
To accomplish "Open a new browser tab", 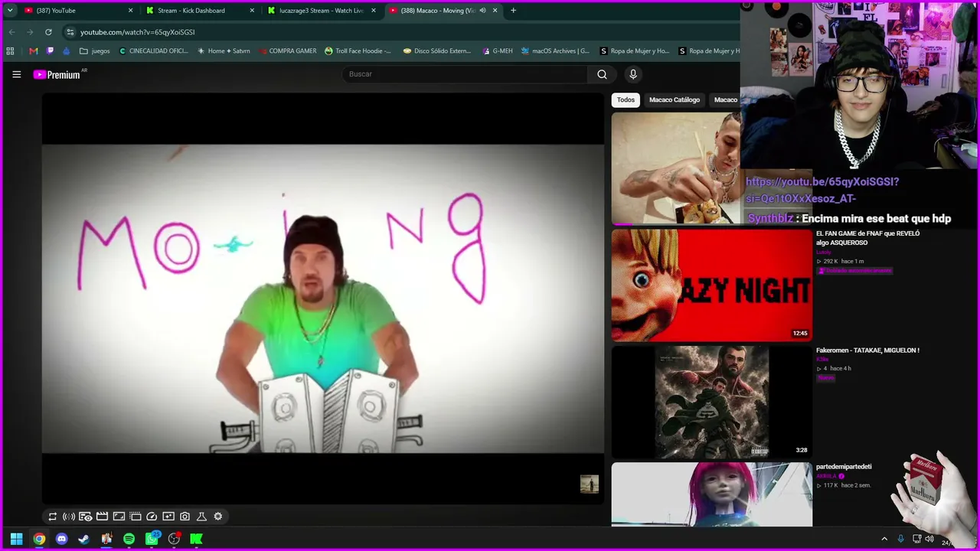I will point(513,11).
